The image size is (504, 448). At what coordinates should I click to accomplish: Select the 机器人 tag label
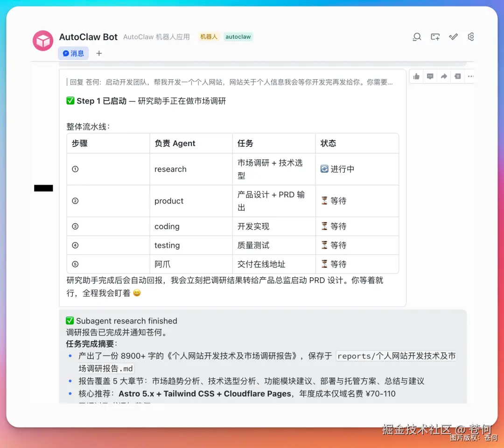(x=209, y=36)
